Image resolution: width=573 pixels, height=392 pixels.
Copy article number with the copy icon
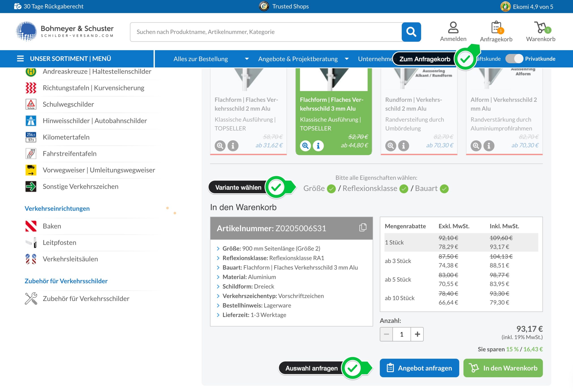point(362,227)
